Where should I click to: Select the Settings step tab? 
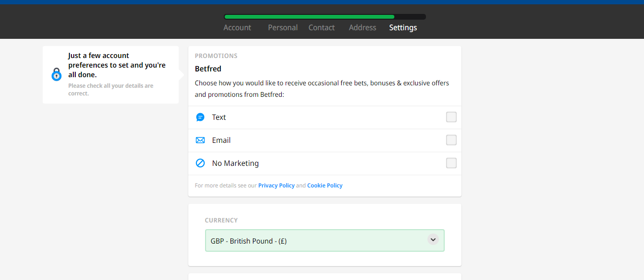coord(403,28)
